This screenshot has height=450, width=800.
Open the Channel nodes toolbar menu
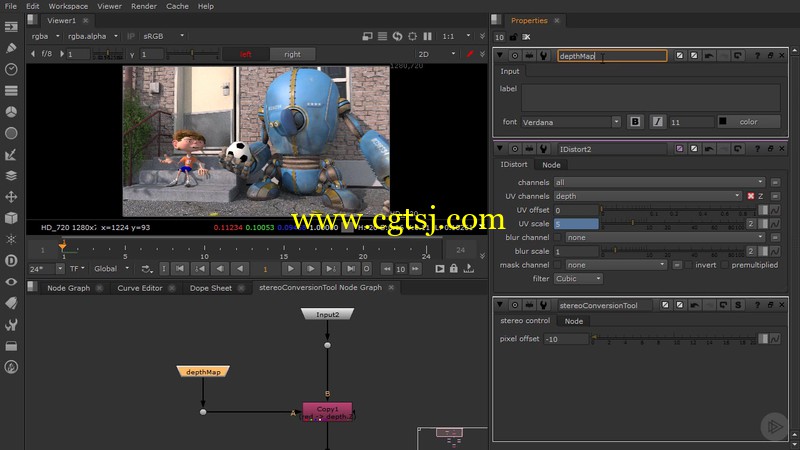(x=11, y=91)
